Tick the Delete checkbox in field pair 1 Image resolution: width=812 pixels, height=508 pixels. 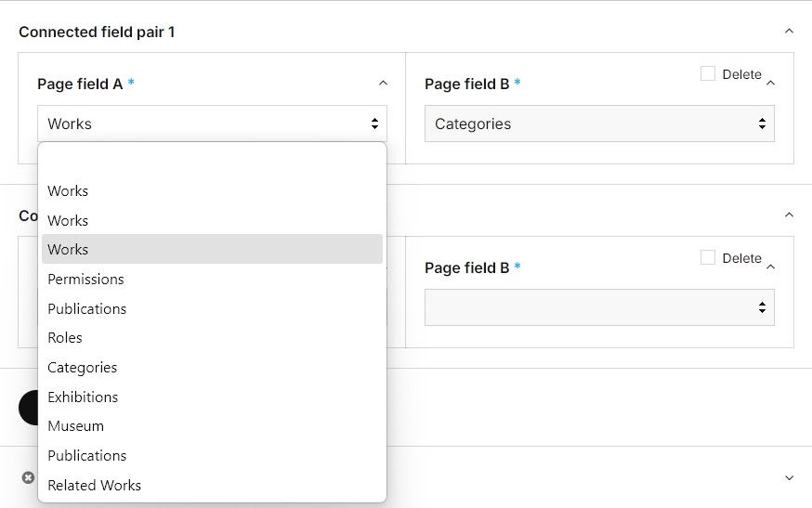tap(708, 73)
